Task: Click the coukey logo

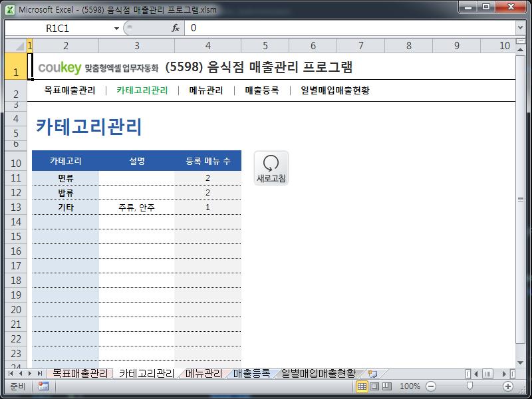Action: 59,68
